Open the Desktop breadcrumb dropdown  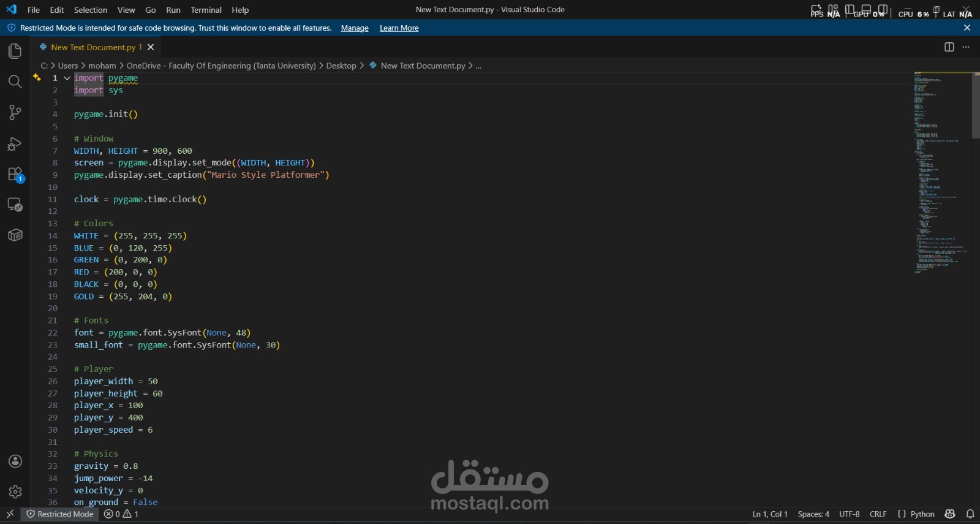click(341, 66)
